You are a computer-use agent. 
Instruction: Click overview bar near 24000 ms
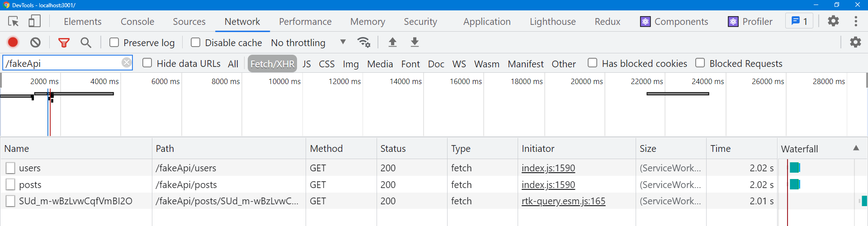[x=678, y=94]
